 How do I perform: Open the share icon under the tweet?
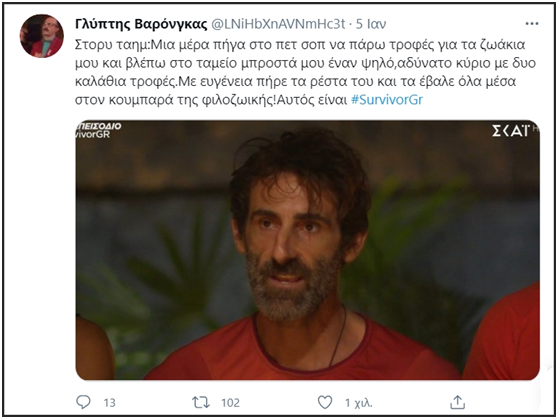tap(457, 402)
